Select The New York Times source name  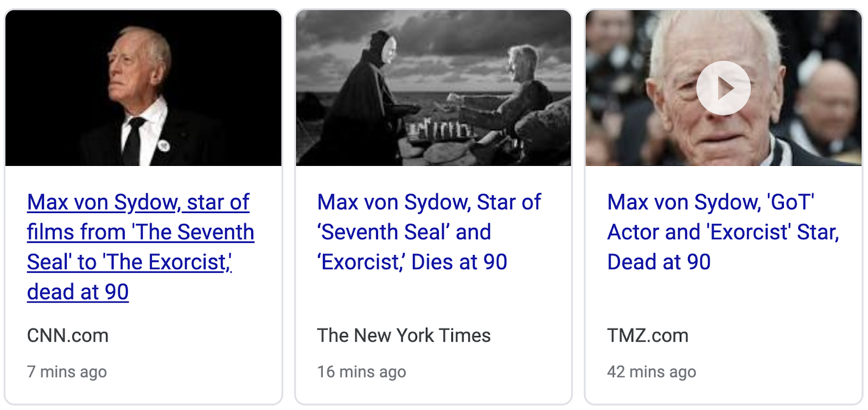click(404, 336)
